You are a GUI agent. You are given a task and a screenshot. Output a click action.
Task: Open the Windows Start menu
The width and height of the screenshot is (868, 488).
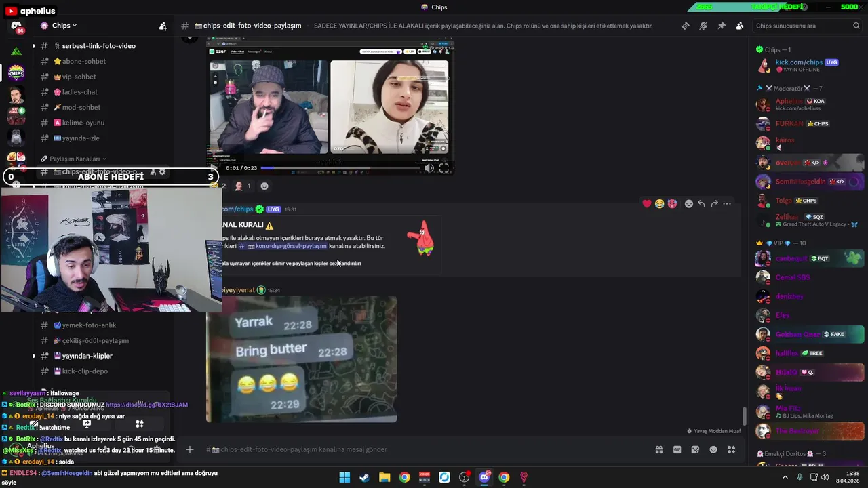(344, 477)
